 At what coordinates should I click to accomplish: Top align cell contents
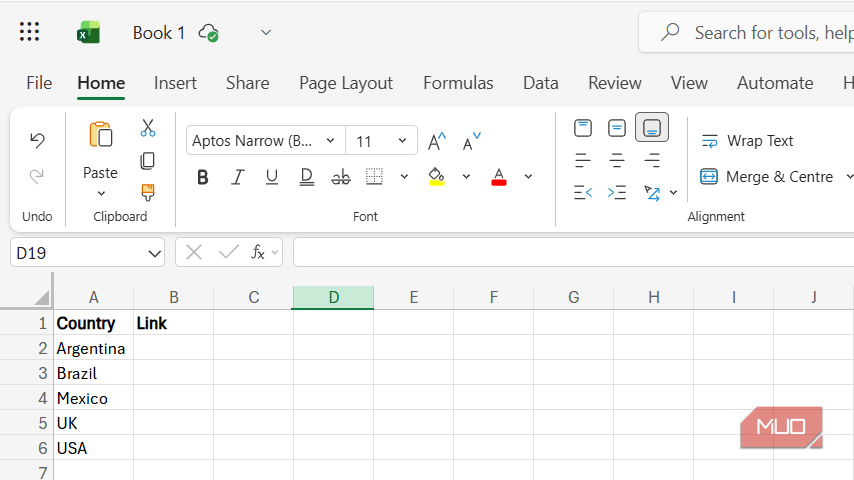click(583, 128)
